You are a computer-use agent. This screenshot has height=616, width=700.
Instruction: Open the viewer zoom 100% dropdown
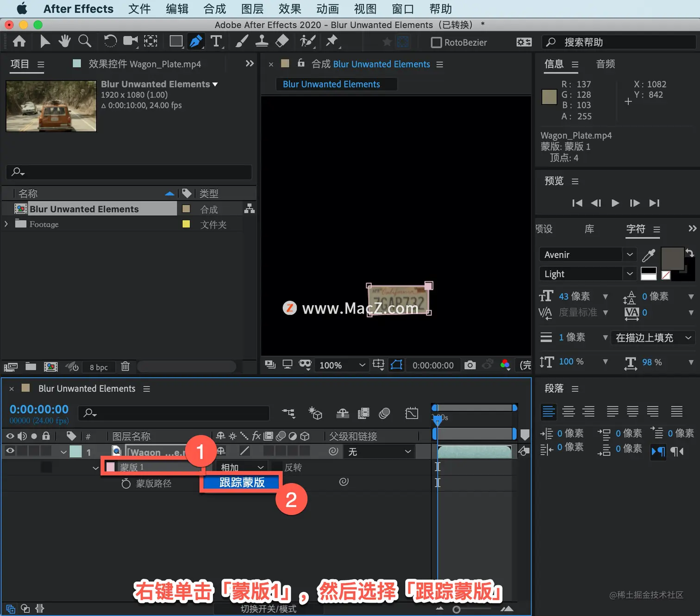[x=342, y=365]
